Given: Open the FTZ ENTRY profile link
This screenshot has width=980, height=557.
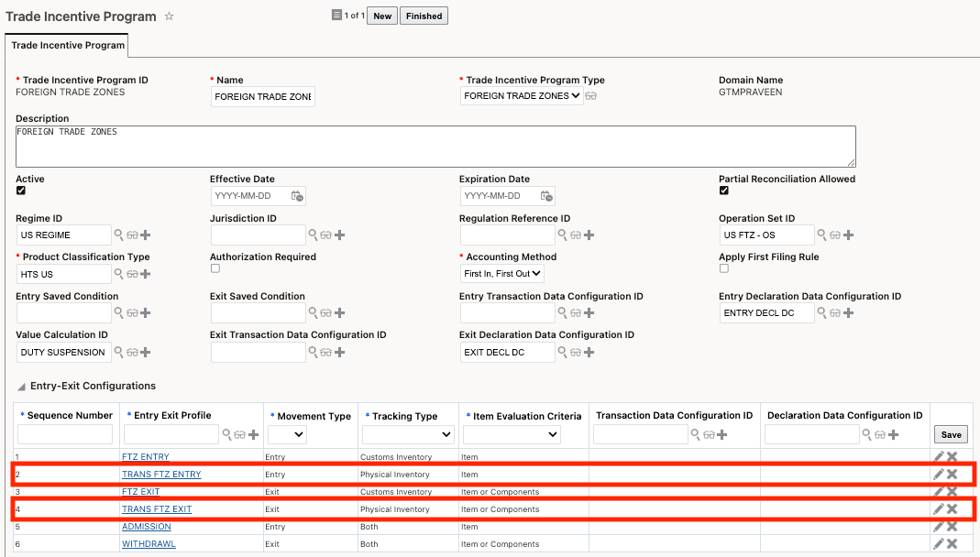Looking at the screenshot, I should [146, 456].
